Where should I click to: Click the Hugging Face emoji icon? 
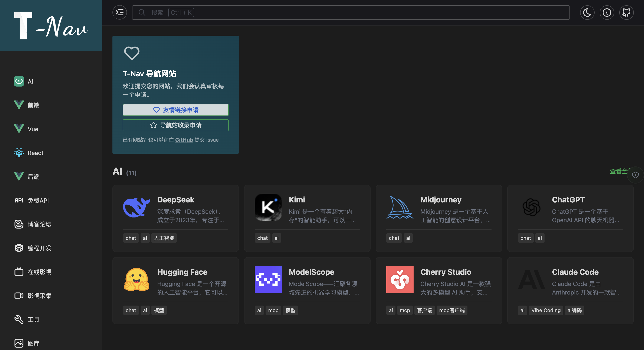click(137, 279)
